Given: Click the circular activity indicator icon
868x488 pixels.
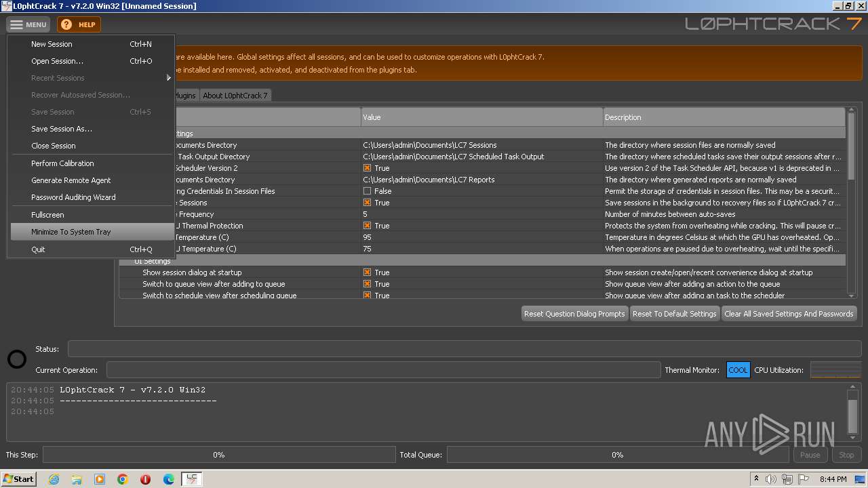Looking at the screenshot, I should point(17,359).
